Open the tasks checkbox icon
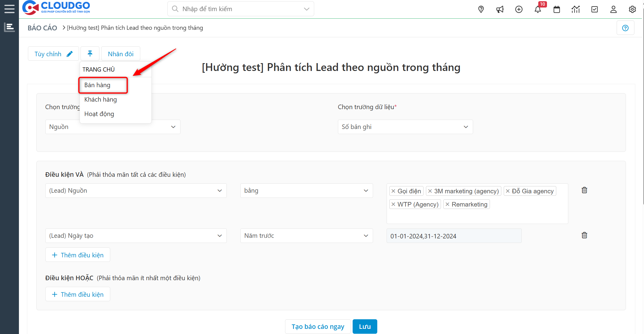This screenshot has width=644, height=334. (594, 9)
